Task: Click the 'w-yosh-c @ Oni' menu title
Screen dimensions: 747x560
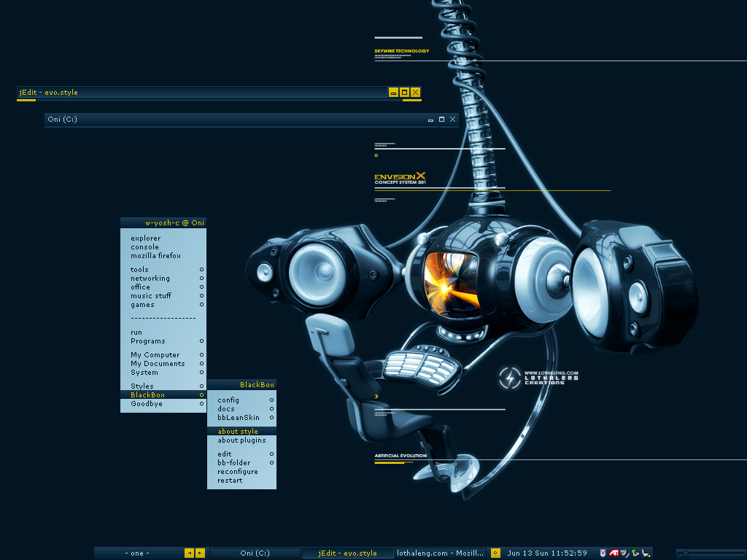Action: (x=163, y=223)
